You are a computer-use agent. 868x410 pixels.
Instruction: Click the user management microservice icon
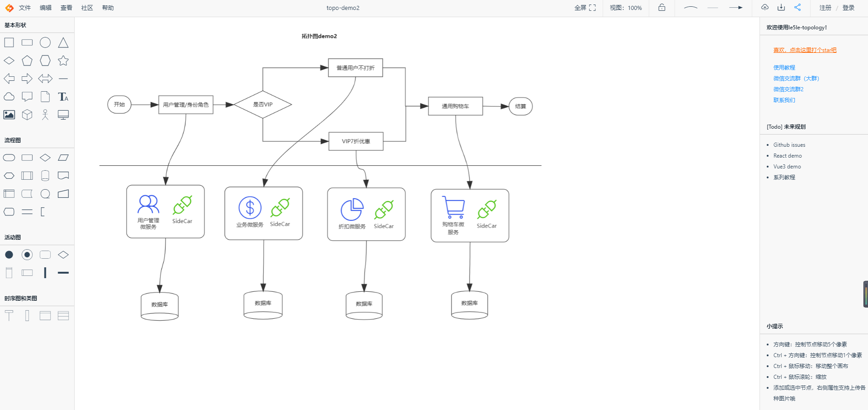click(x=148, y=204)
